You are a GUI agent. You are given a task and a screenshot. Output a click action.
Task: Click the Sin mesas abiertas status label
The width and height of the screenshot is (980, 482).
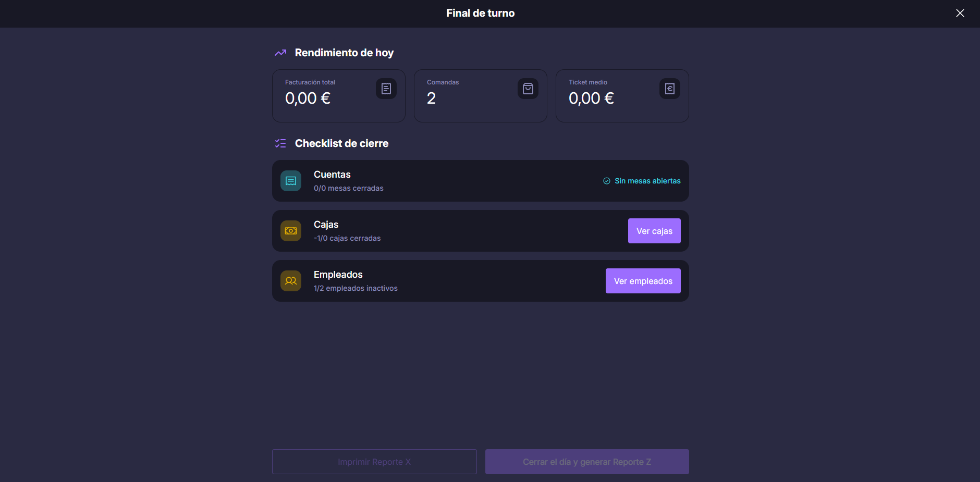[647, 181]
